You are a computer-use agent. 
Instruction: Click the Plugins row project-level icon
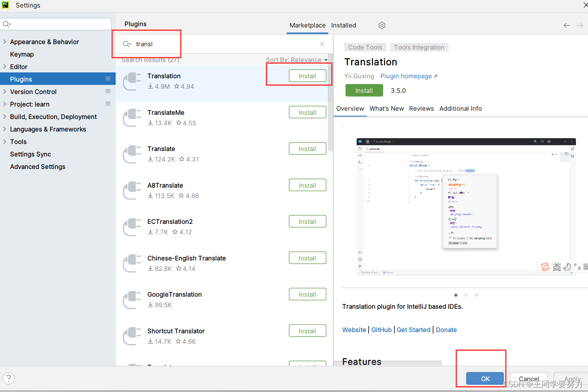click(108, 79)
